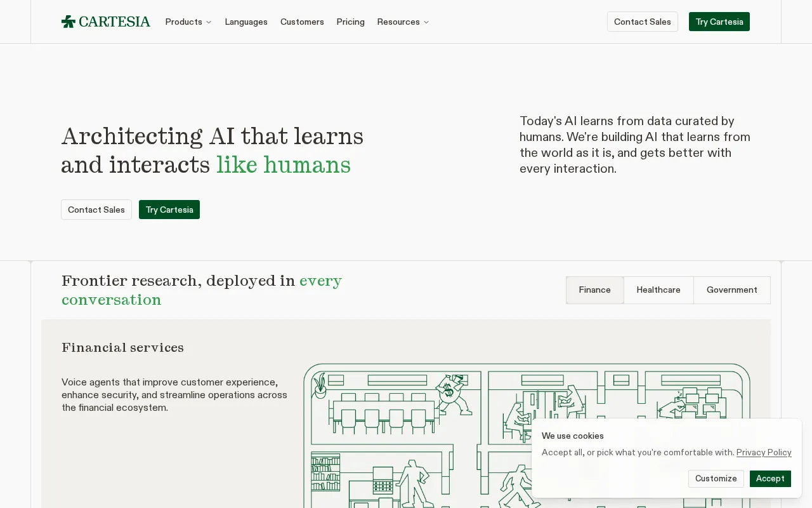The height and width of the screenshot is (508, 812).
Task: Expand the Products dropdown chevron
Action: point(209,22)
